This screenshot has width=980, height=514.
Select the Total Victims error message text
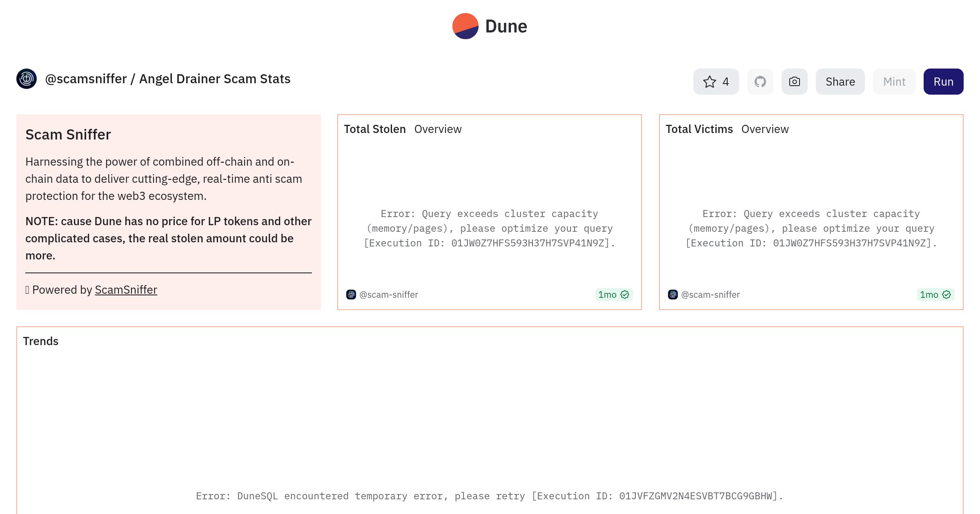tap(811, 228)
